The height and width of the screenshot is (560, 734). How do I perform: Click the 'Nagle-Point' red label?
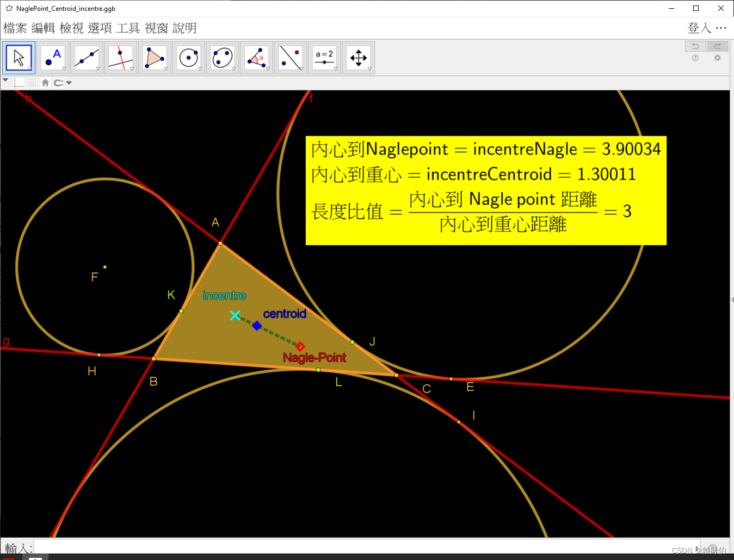coord(314,358)
